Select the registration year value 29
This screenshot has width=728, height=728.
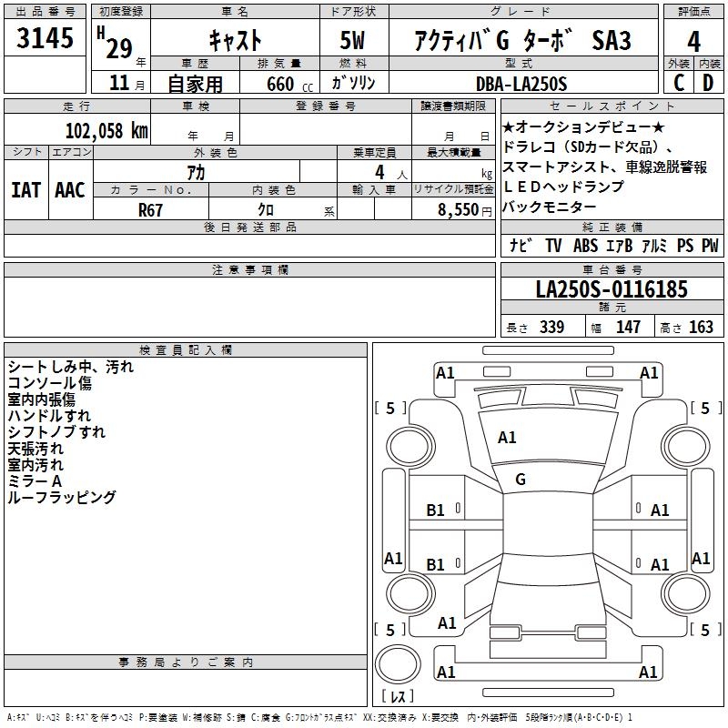pos(119,48)
